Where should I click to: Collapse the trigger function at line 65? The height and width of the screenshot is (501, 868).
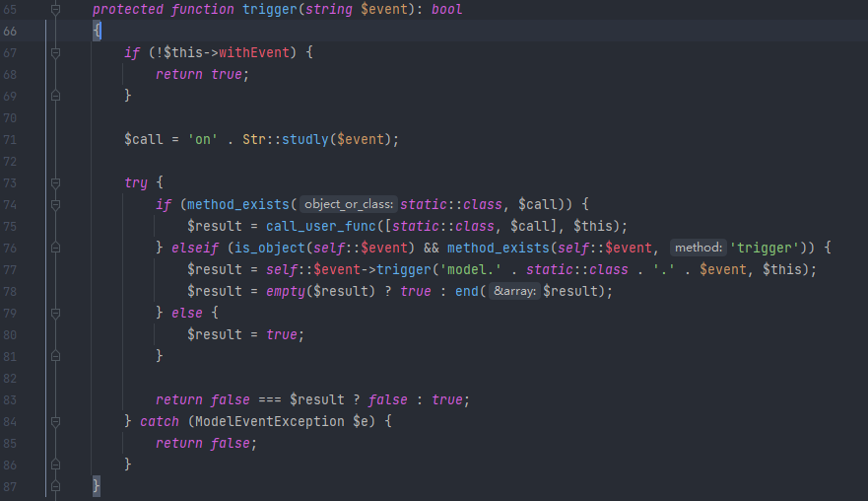click(x=56, y=10)
